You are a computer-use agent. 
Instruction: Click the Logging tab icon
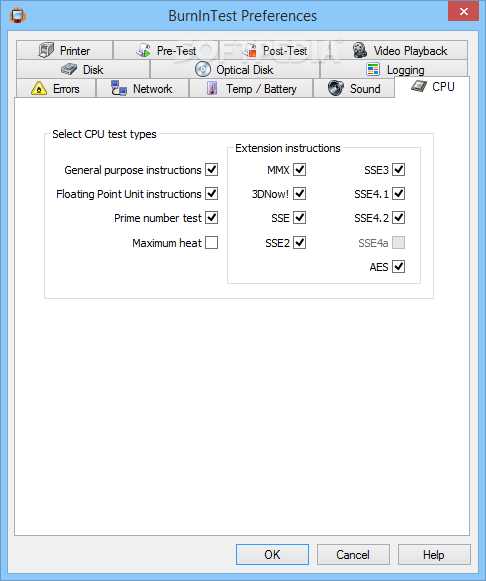(x=373, y=69)
